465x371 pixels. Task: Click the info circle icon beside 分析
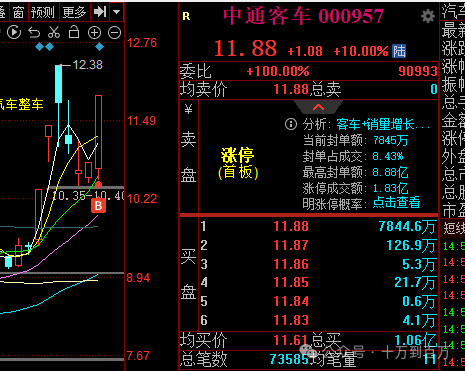click(291, 124)
